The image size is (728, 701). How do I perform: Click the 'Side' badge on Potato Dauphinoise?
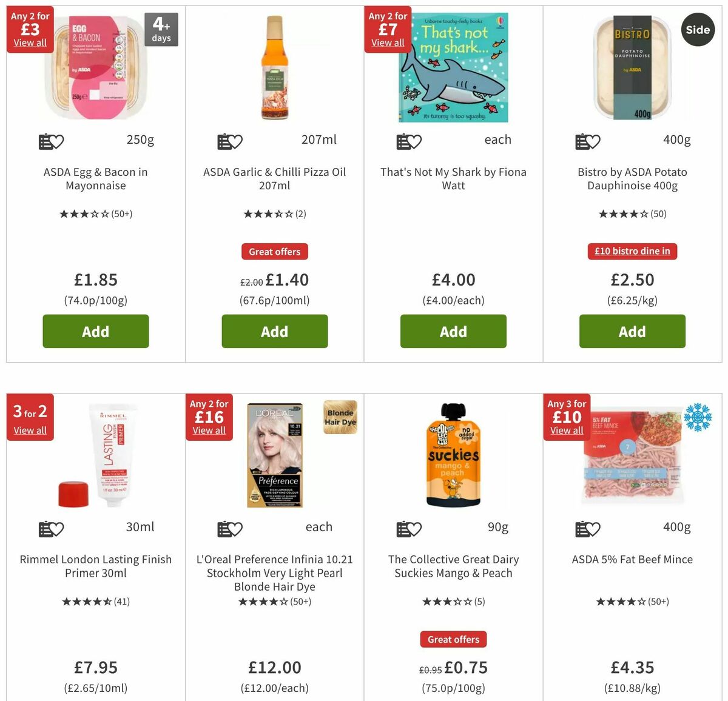pyautogui.click(x=698, y=29)
